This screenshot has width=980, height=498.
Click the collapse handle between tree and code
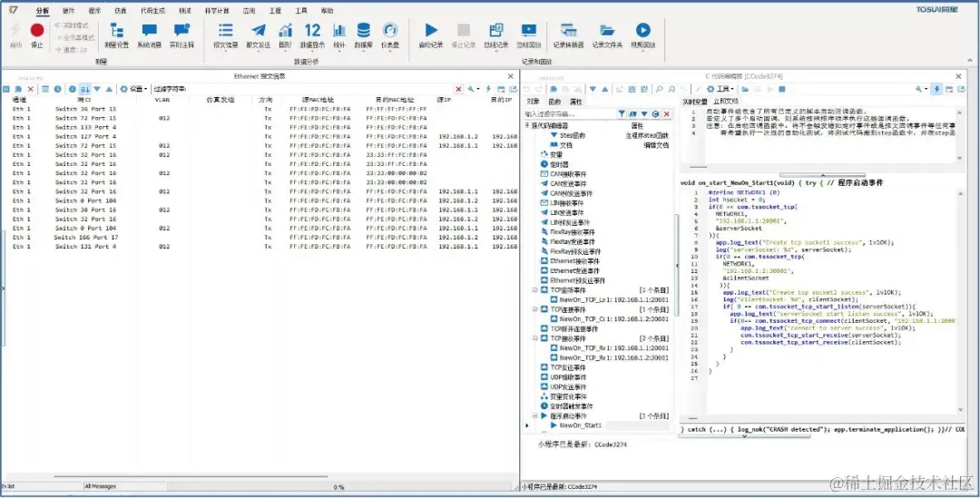point(676,266)
